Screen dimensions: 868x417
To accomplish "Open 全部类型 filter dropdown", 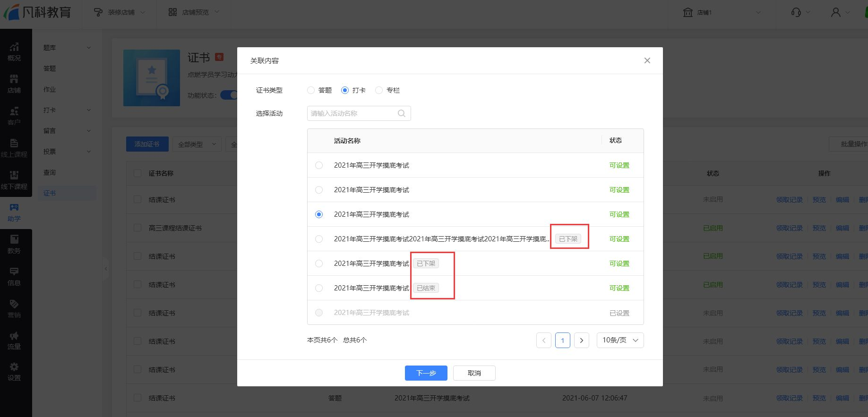I will pos(197,144).
